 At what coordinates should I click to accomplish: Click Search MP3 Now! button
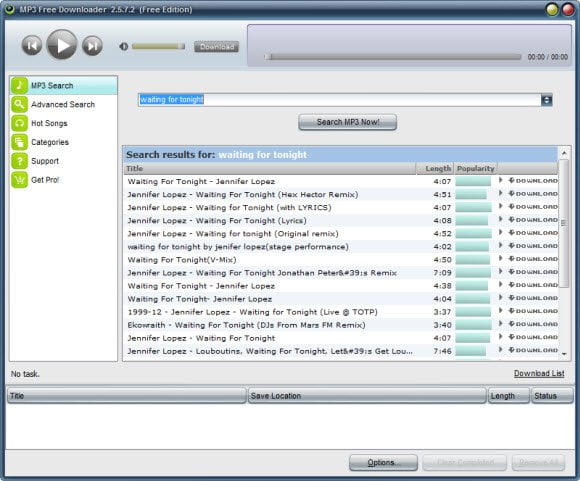click(347, 122)
